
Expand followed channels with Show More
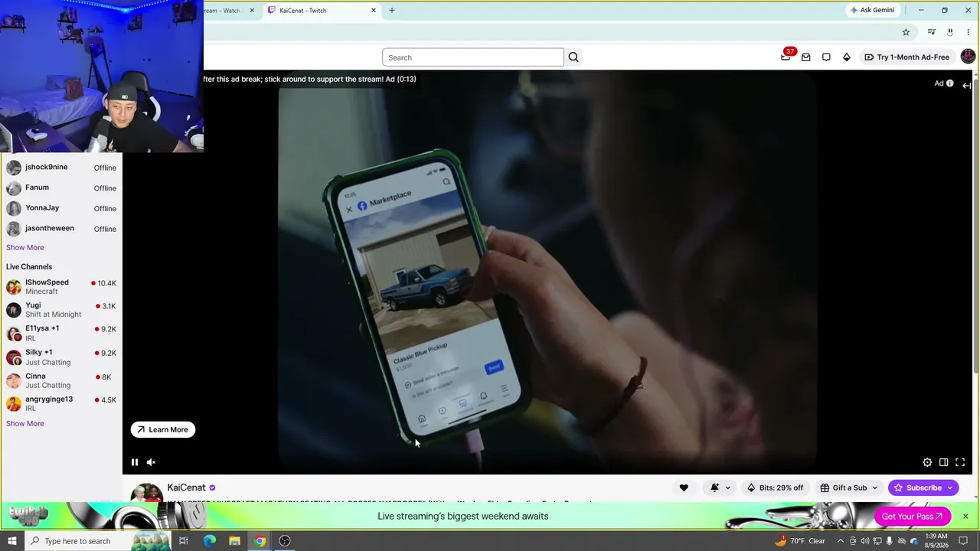[25, 247]
